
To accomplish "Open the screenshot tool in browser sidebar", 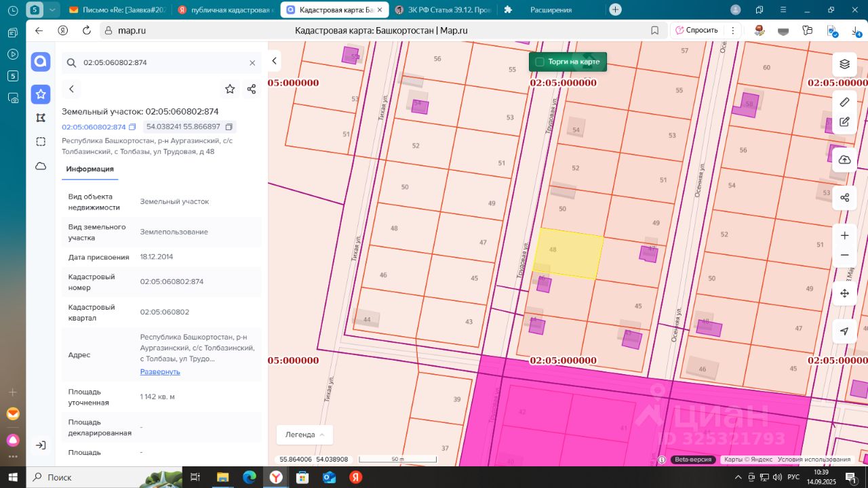I will point(12,98).
